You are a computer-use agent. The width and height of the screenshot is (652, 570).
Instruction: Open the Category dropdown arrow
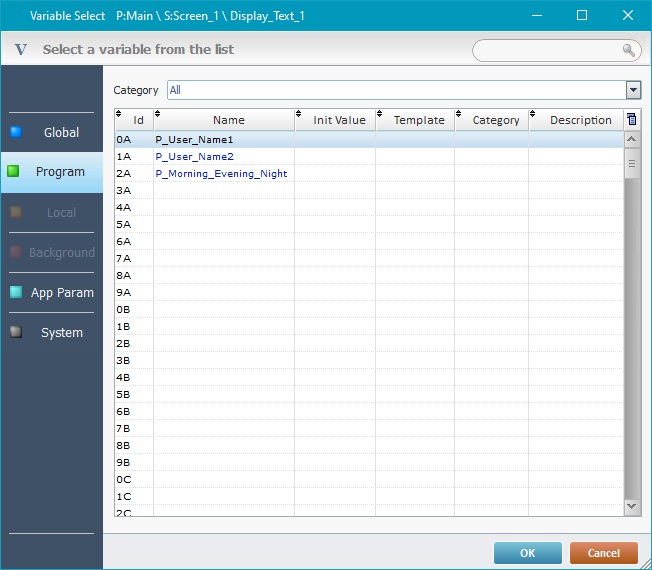(632, 90)
